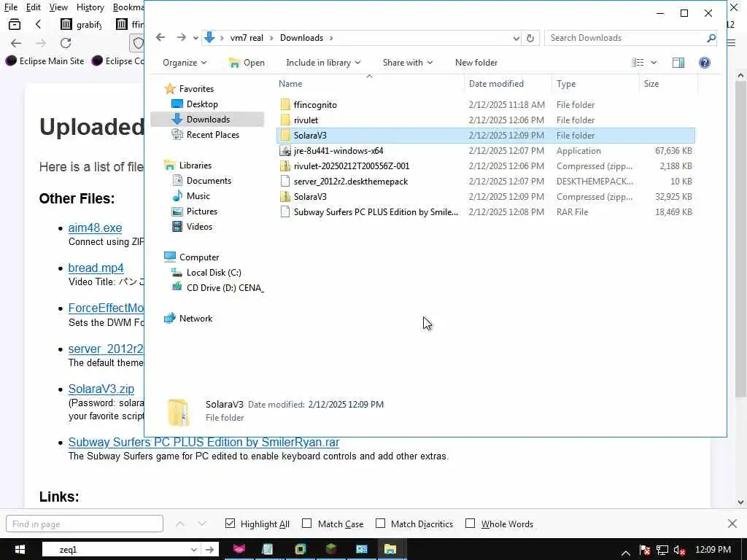Open the bread.mp4 link
Image resolution: width=747 pixels, height=560 pixels.
tap(96, 268)
